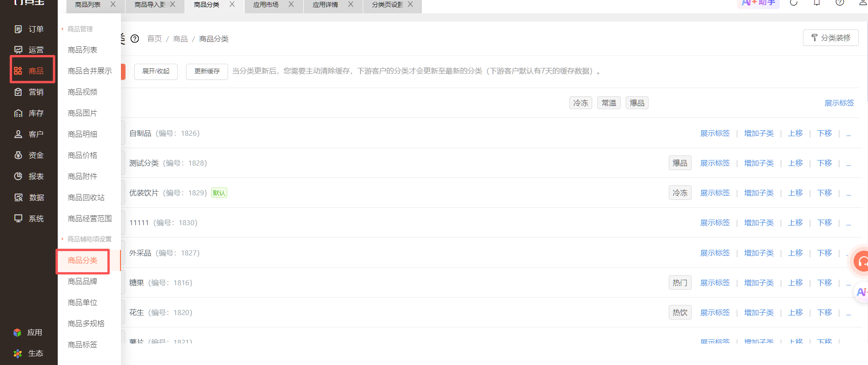
Task: Switch to the 应用市场 tab
Action: click(266, 5)
